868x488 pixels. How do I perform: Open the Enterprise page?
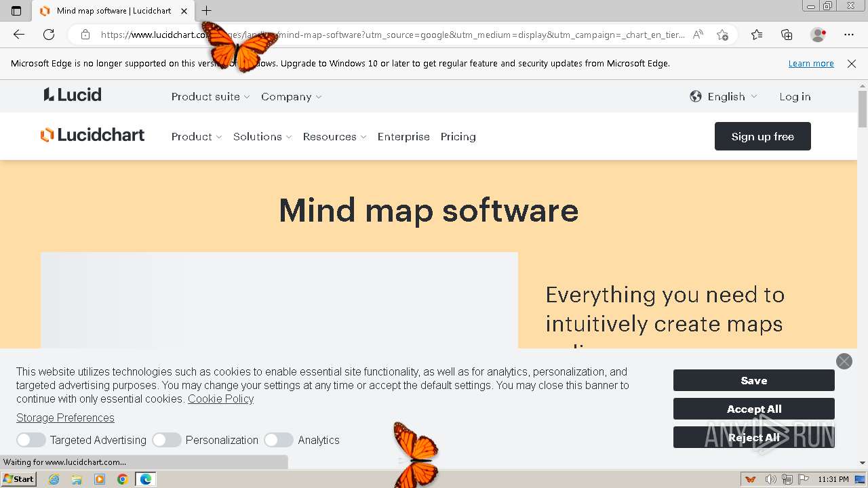click(403, 136)
